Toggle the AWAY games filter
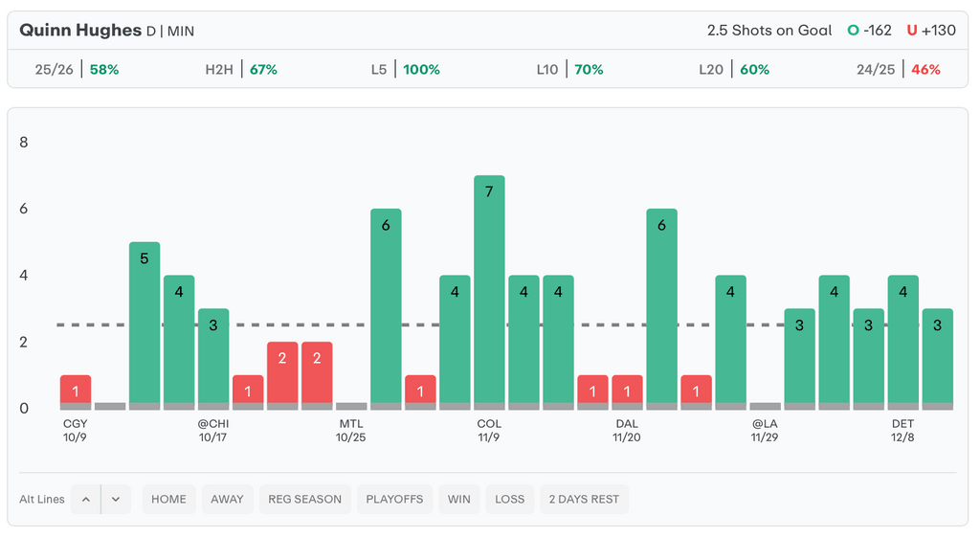This screenshot has height=537, width=980. [227, 499]
